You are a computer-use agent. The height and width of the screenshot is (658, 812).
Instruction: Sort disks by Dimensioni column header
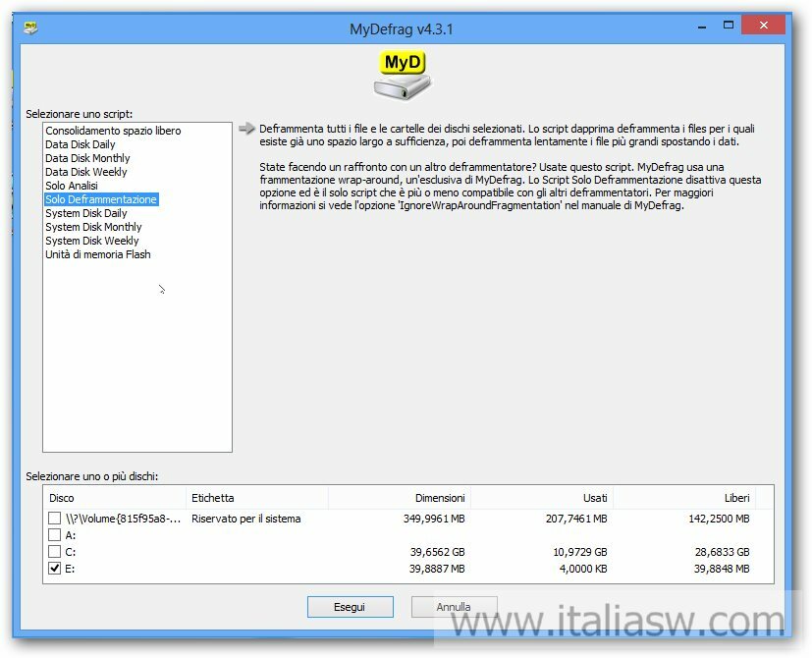coord(439,498)
